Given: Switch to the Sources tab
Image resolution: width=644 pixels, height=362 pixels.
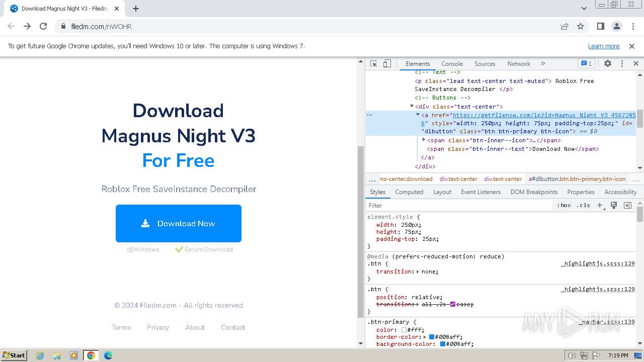Looking at the screenshot, I should tap(485, 64).
